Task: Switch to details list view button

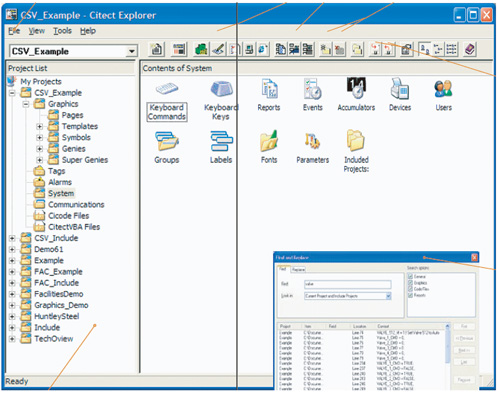Action: (x=451, y=50)
